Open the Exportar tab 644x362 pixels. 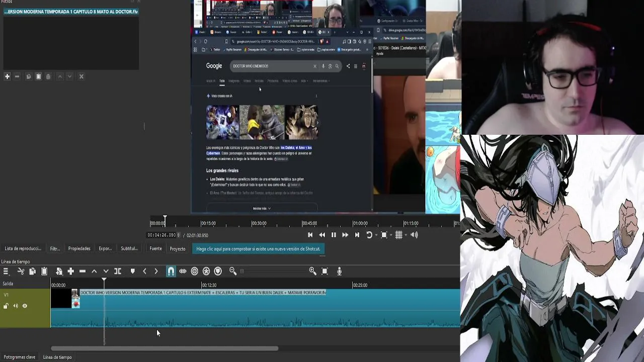click(x=105, y=248)
